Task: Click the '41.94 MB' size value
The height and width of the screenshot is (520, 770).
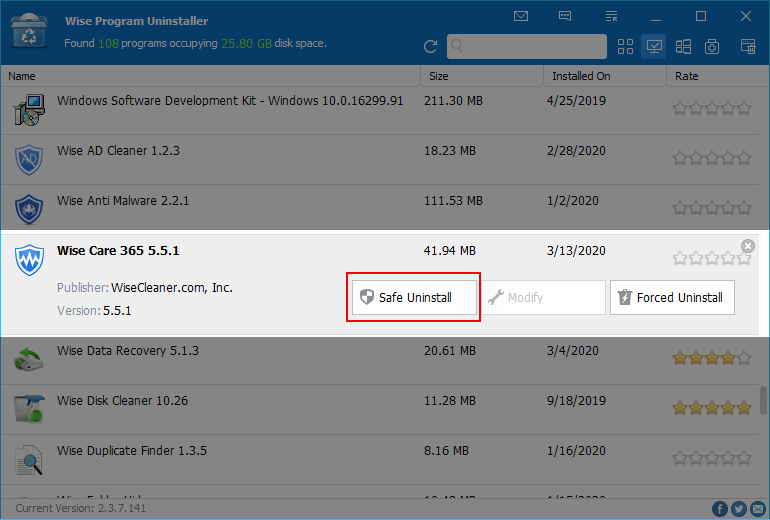Action: tap(450, 251)
